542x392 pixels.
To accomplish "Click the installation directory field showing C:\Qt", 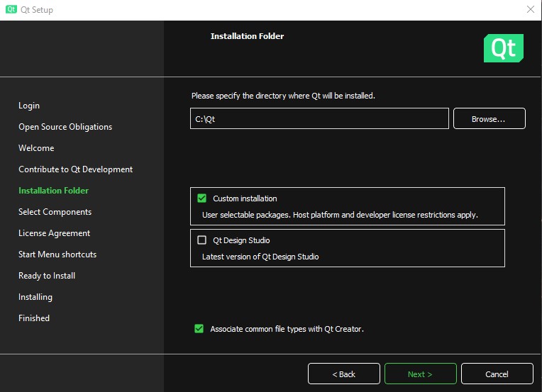I will [x=319, y=118].
